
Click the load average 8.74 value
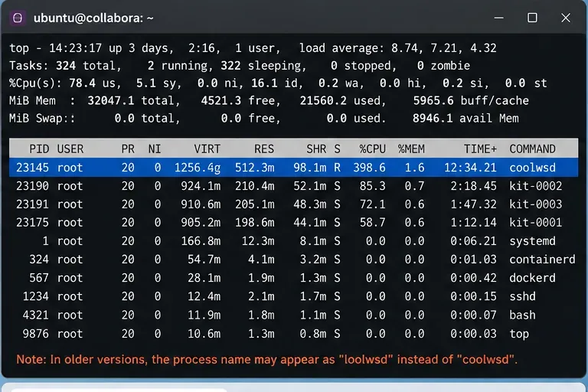[404, 48]
